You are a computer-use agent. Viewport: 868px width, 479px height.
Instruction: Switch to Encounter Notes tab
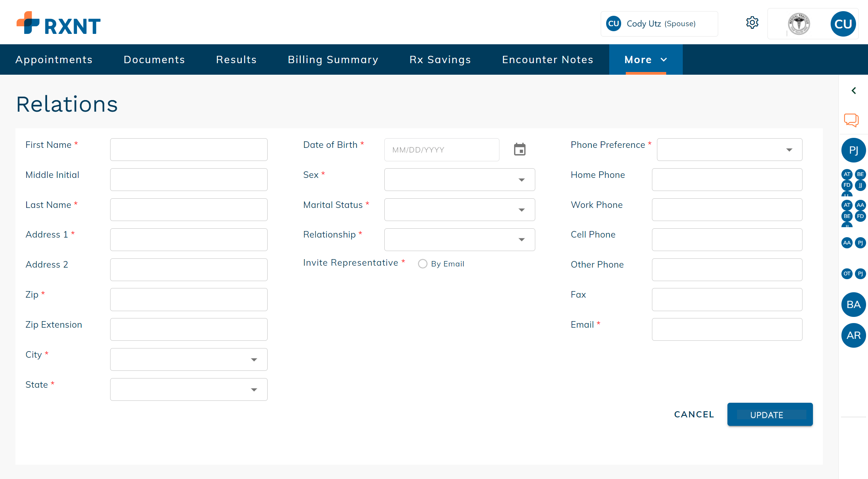coord(547,60)
